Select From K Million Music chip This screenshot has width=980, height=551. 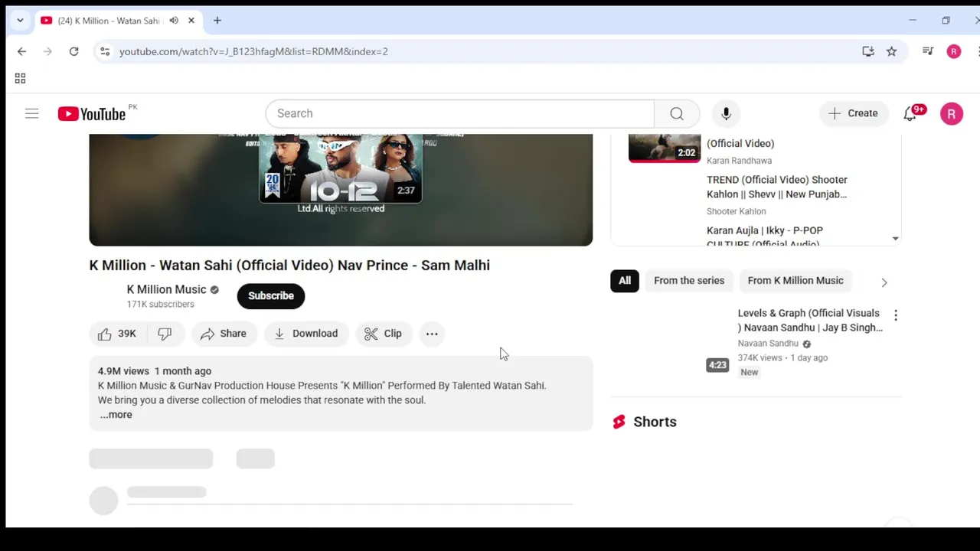coord(795,281)
